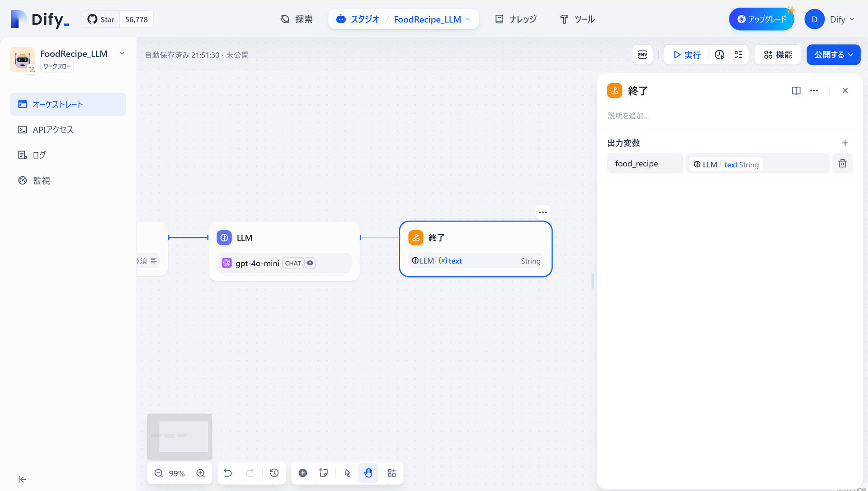This screenshot has width=868, height=491.
Task: Go to ナレッジ tab
Action: (x=516, y=19)
